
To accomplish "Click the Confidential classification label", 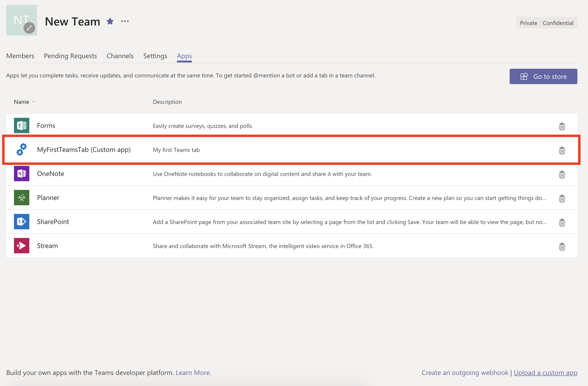I will (x=558, y=23).
